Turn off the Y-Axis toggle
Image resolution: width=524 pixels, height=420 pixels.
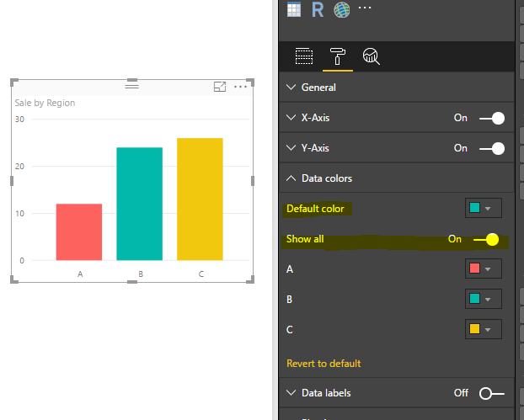(492, 149)
